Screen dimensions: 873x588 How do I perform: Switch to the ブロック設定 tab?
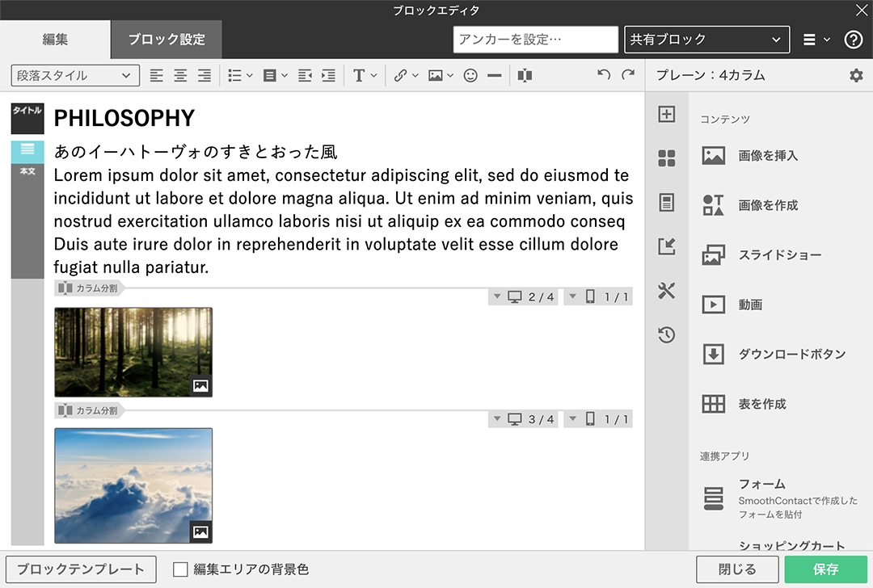(166, 39)
